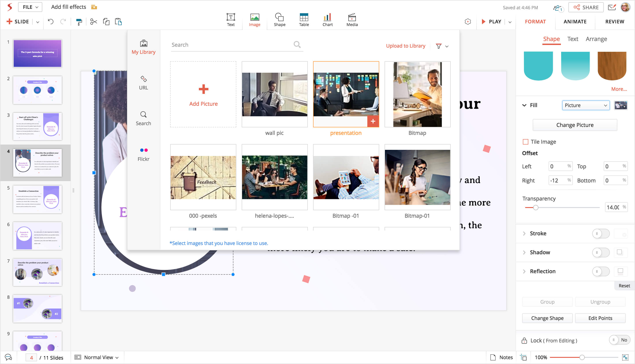Open the Media insert tool
Screen dimensions: 635x364
(352, 20)
